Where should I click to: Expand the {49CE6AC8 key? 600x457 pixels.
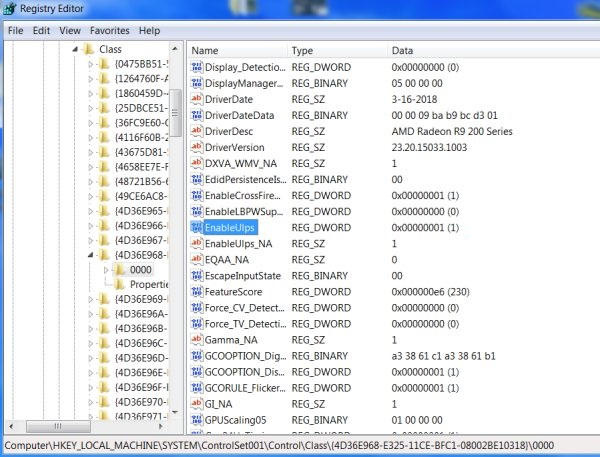[91, 197]
